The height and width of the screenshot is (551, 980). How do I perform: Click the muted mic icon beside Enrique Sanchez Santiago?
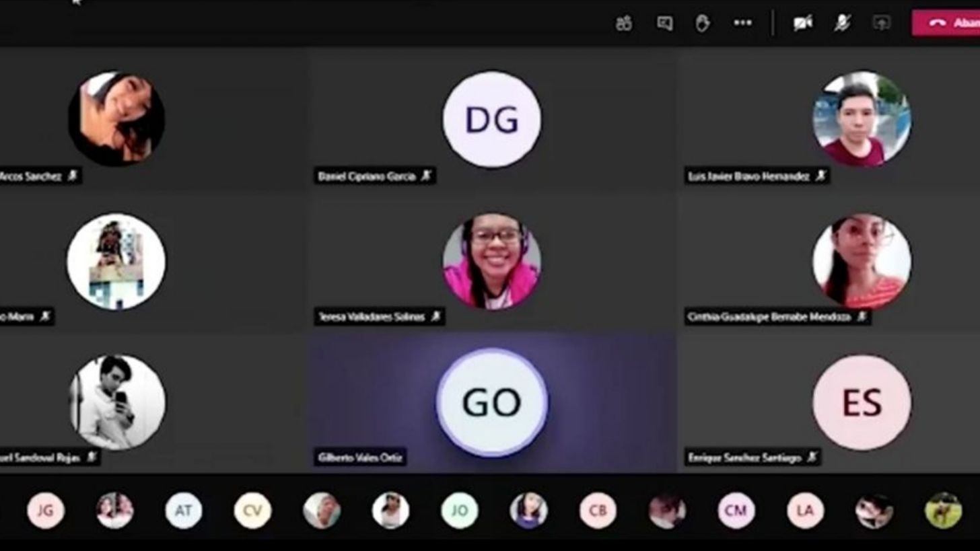tap(812, 457)
